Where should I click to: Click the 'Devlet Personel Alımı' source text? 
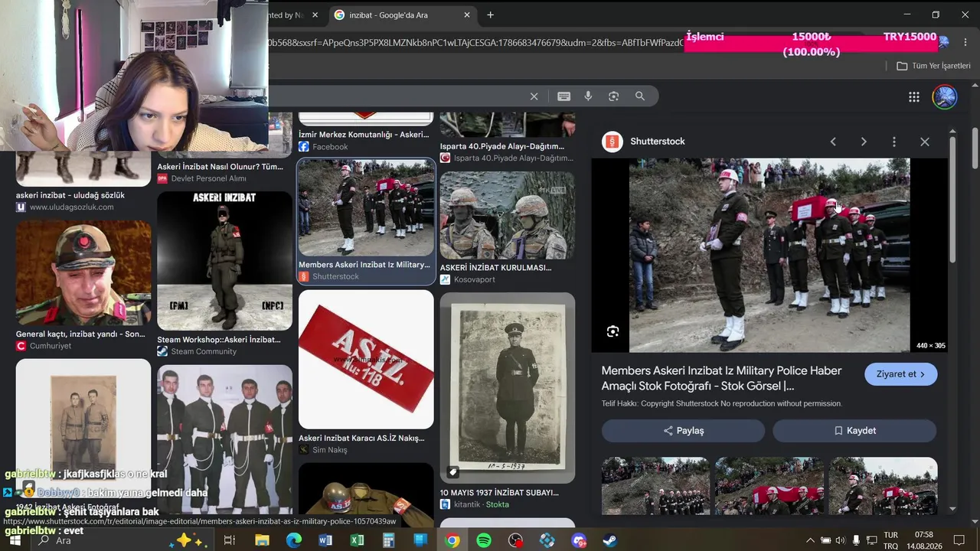209,178
